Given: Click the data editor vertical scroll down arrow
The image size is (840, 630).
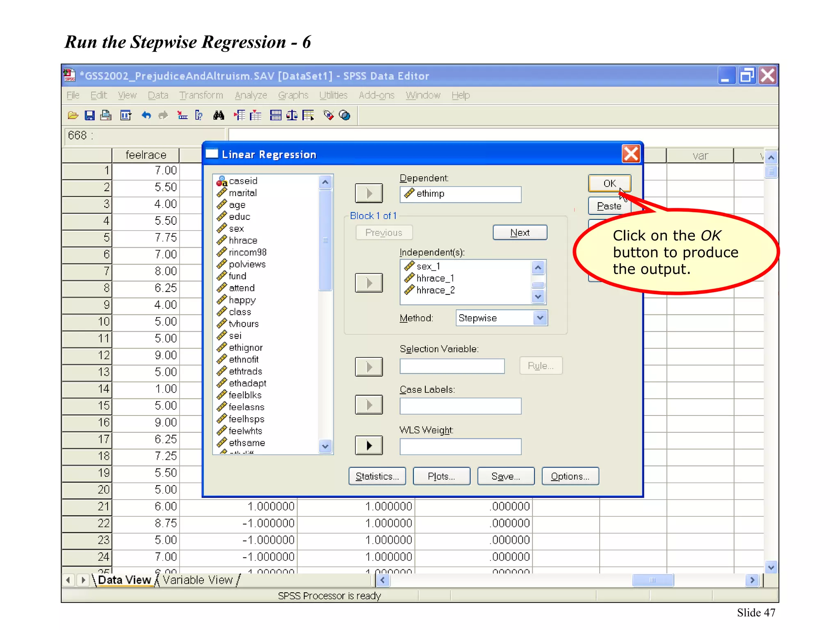Looking at the screenshot, I should click(x=771, y=568).
